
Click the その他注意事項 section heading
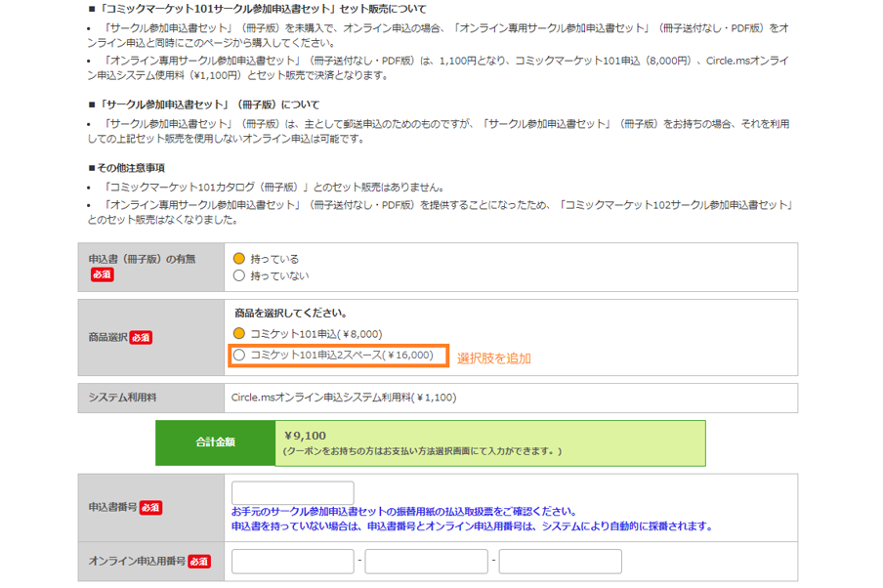point(129,168)
